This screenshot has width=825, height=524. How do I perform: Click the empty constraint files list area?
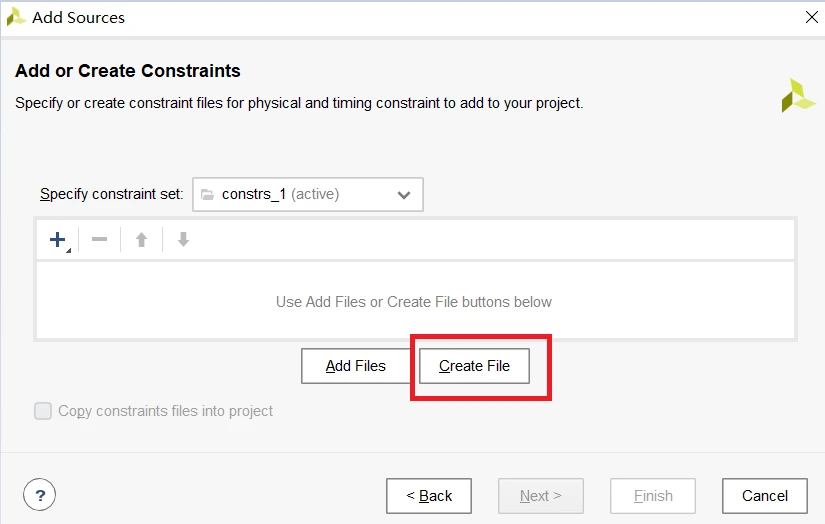point(414,301)
